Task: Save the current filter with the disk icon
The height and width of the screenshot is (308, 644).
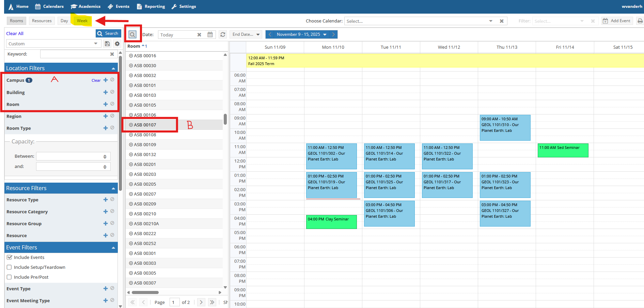Action: click(x=107, y=44)
